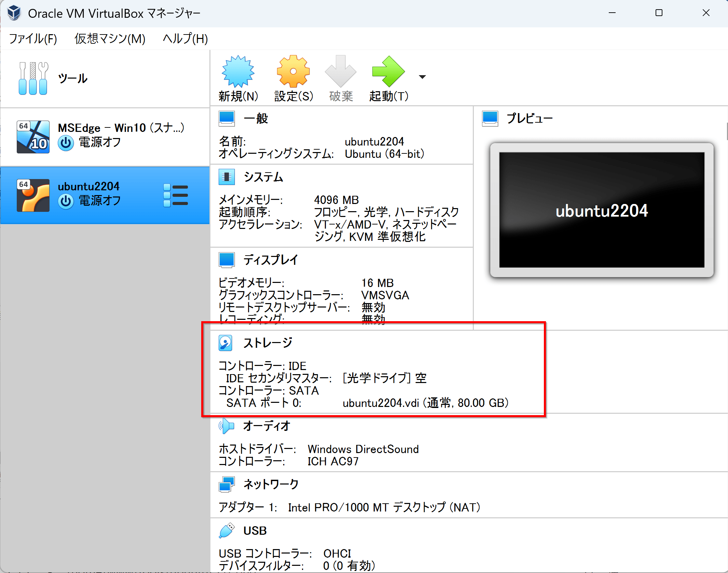Click the 破棄 discard state icon
This screenshot has width=728, height=573.
tap(340, 72)
